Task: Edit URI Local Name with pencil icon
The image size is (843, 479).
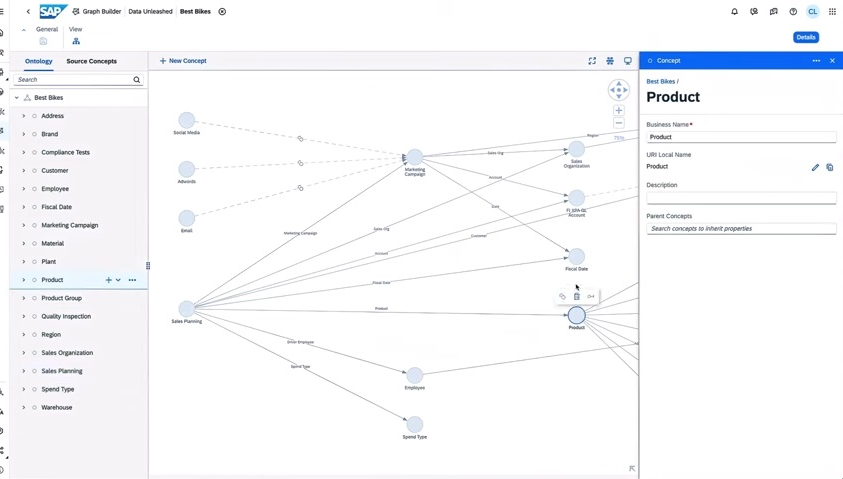Action: [x=815, y=167]
